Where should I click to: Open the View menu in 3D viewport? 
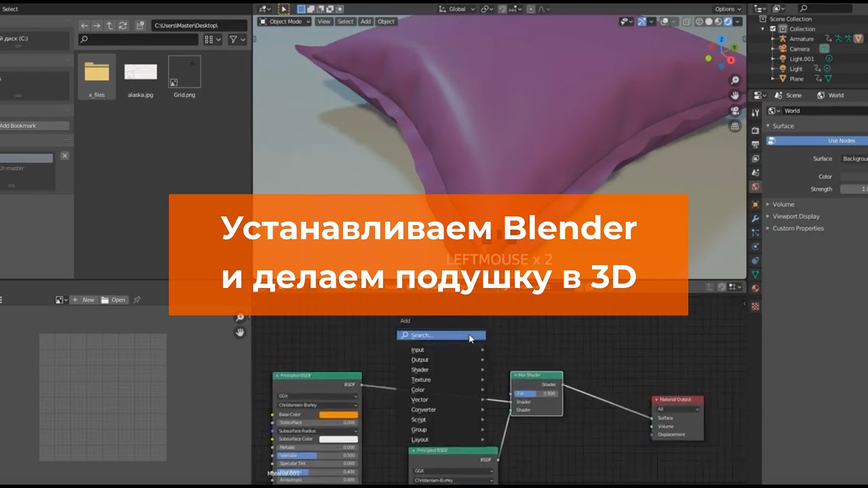pos(324,22)
